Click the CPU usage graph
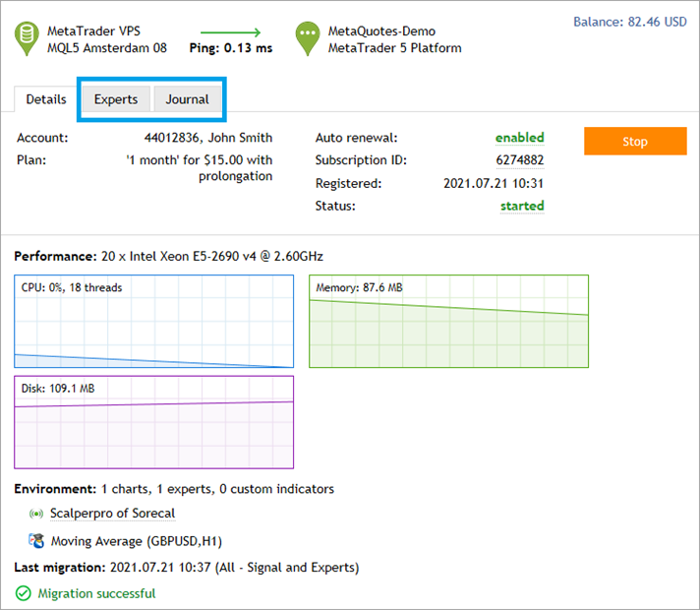The height and width of the screenshot is (610, 700). pyautogui.click(x=154, y=322)
